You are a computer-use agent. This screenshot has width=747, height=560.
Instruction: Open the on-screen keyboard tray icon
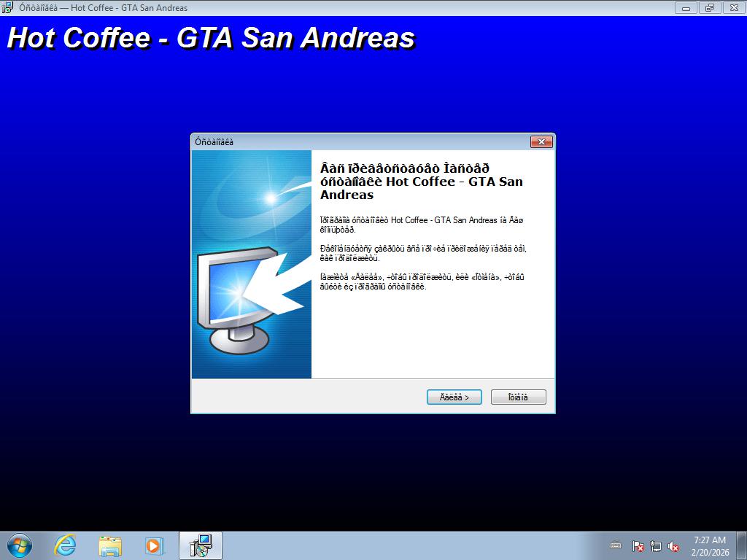(616, 546)
